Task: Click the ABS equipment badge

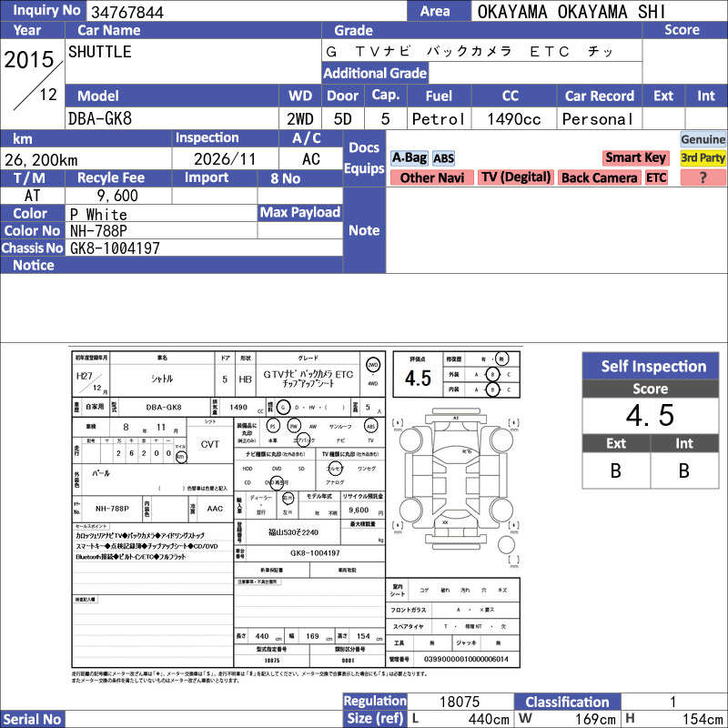Action: click(x=443, y=158)
